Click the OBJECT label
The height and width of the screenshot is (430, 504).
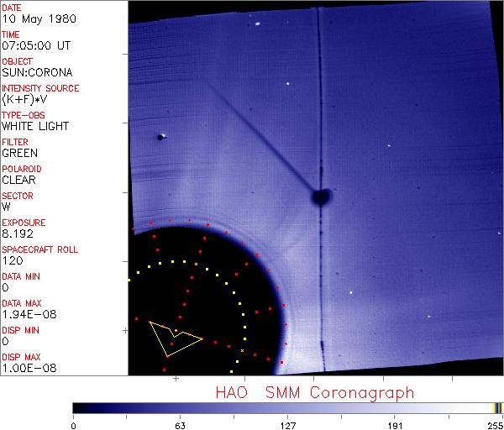click(x=17, y=61)
